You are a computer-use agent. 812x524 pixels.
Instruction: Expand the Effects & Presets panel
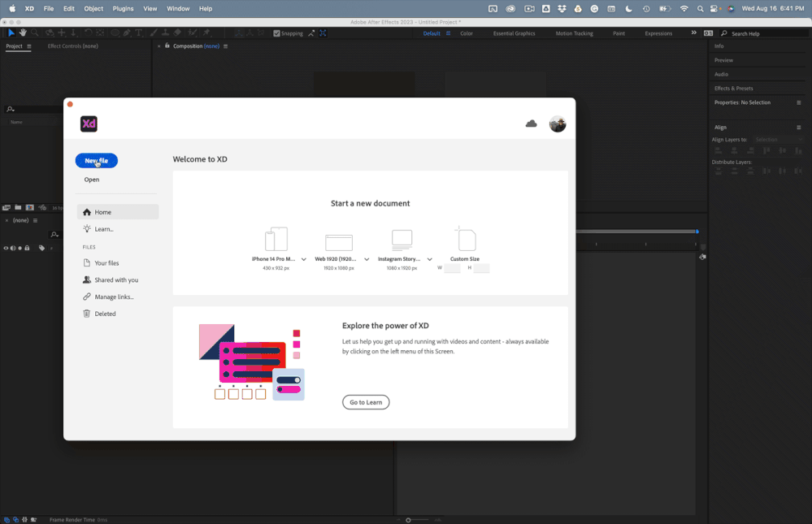tap(733, 89)
